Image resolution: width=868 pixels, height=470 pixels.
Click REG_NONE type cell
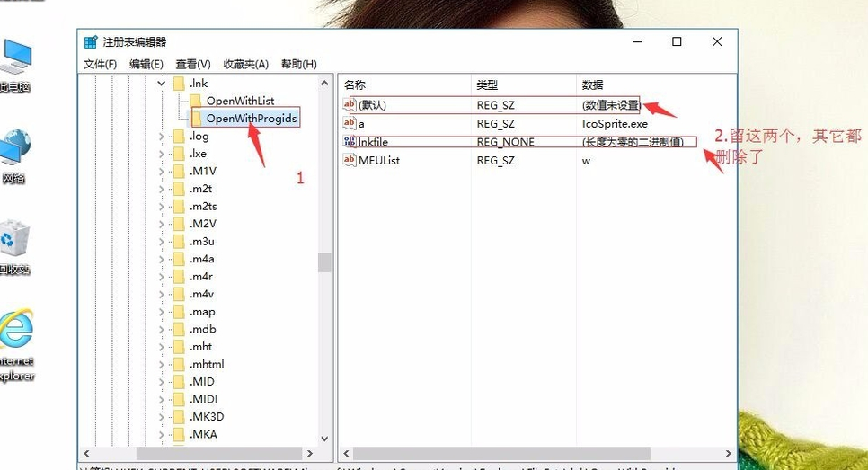click(x=505, y=142)
